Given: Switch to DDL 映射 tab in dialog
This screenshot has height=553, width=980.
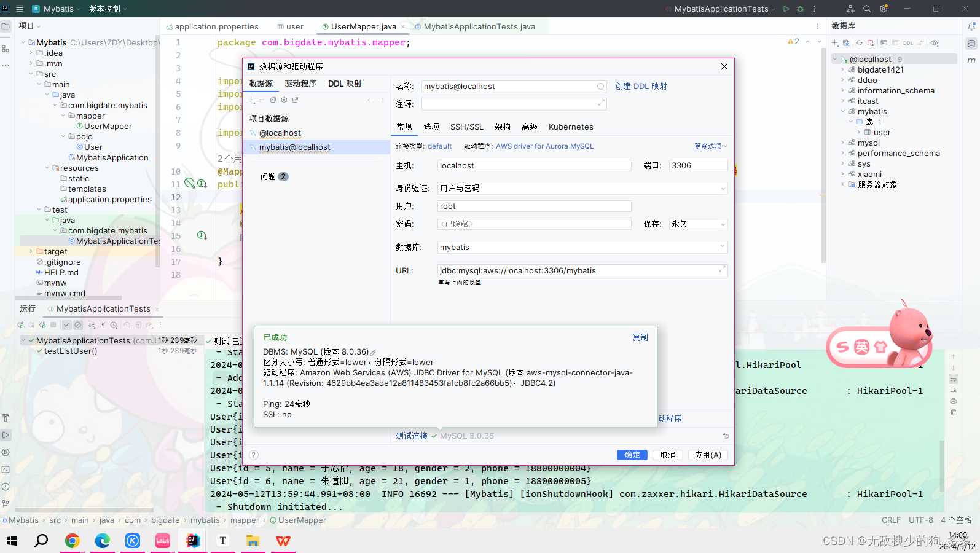Looking at the screenshot, I should pyautogui.click(x=345, y=84).
